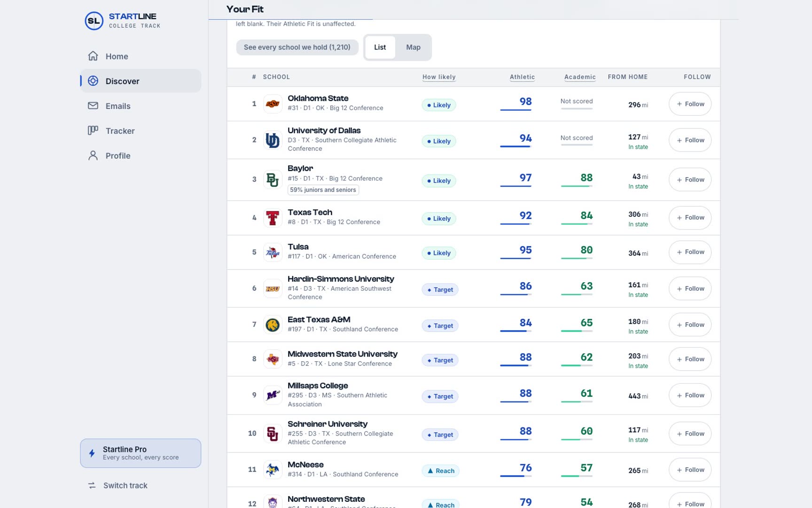This screenshot has height=508, width=812.
Task: Click the Your Fit page heading
Action: (x=245, y=9)
